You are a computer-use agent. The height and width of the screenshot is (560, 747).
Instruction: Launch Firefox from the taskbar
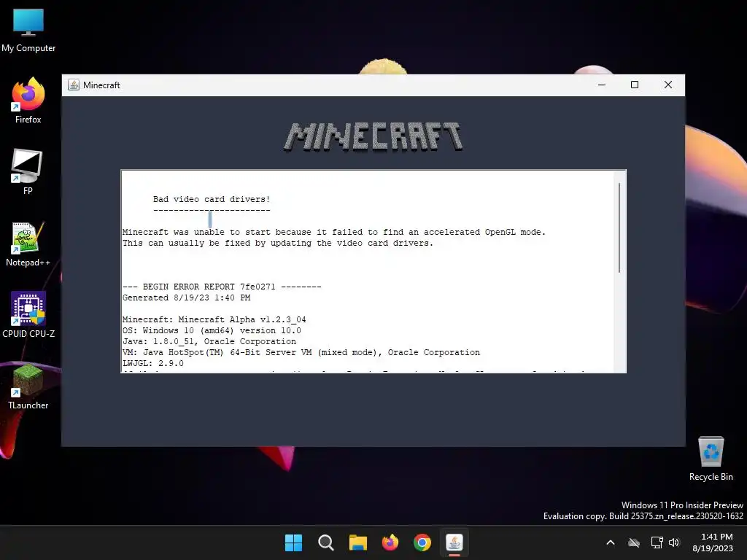(x=390, y=542)
